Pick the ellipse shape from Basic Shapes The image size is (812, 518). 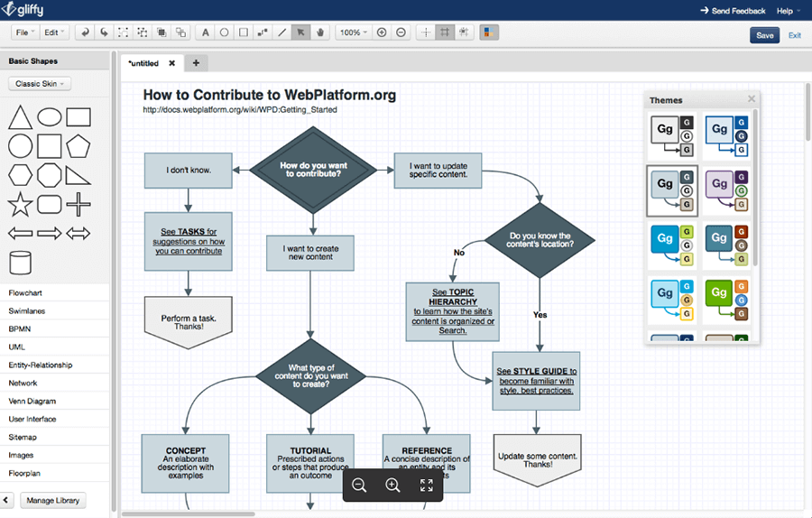50,117
